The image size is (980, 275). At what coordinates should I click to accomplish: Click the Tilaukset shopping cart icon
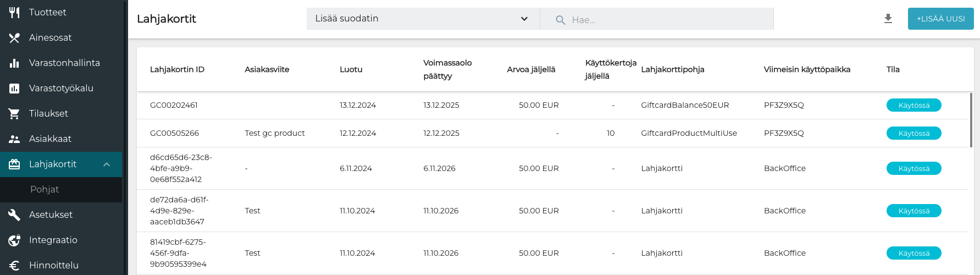14,113
